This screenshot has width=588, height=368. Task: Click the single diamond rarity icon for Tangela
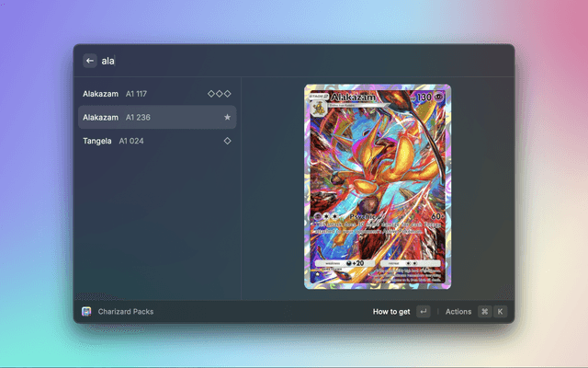pyautogui.click(x=227, y=141)
